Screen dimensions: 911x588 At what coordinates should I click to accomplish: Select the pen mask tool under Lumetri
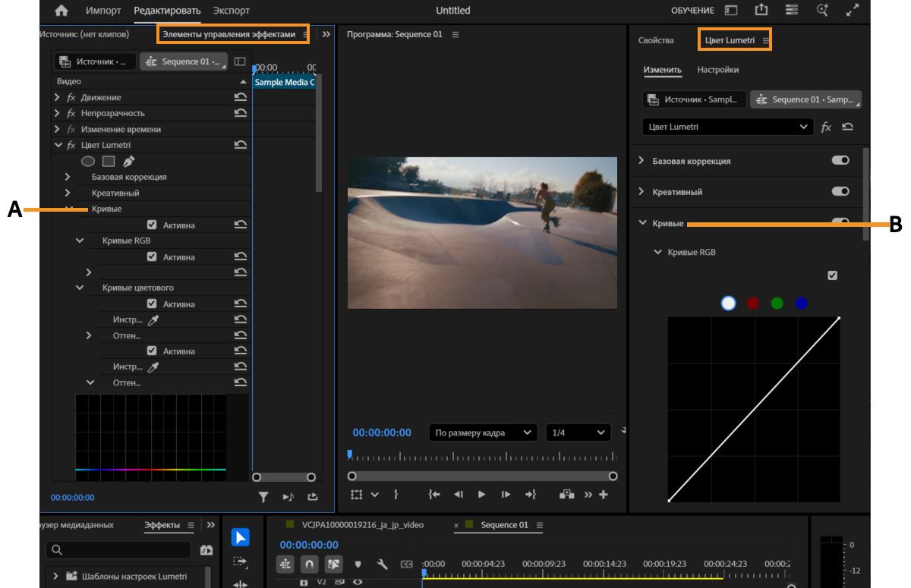tap(128, 161)
